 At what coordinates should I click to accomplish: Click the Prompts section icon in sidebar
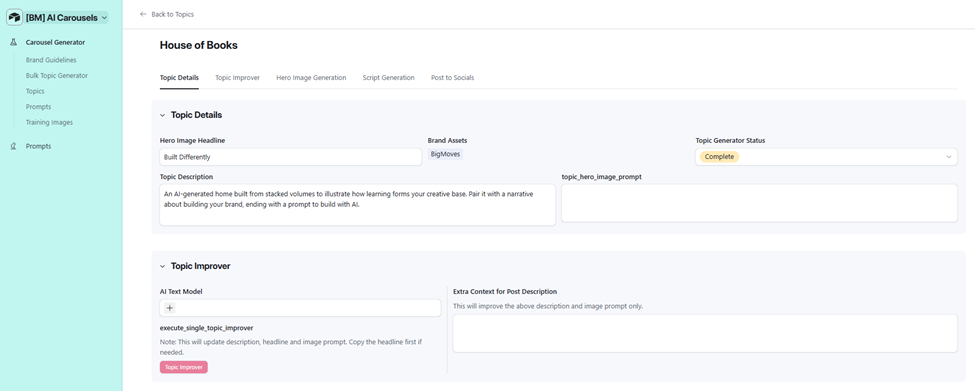pyautogui.click(x=13, y=146)
